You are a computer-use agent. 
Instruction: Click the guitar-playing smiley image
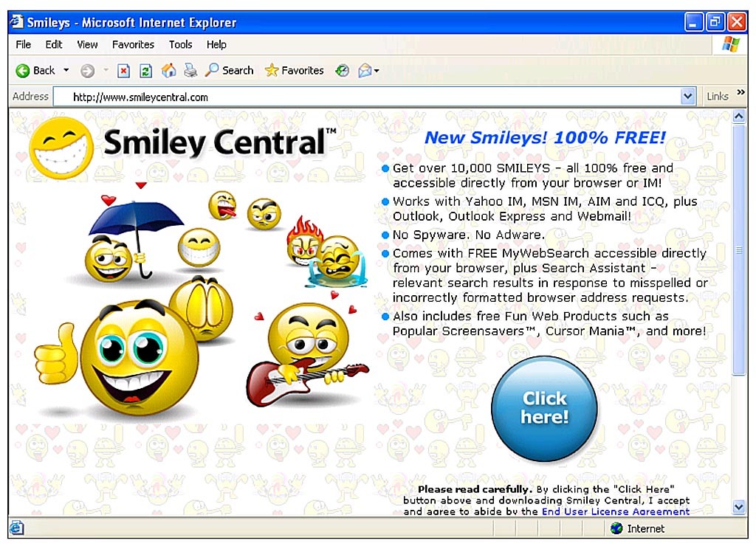pyautogui.click(x=307, y=355)
